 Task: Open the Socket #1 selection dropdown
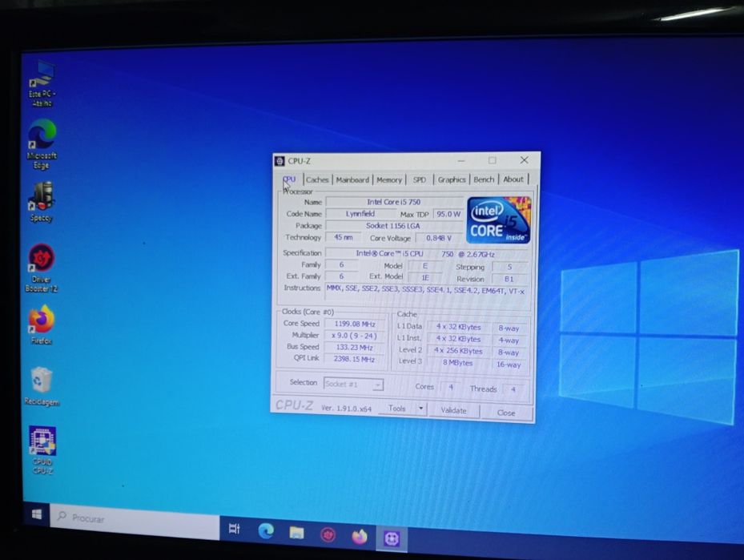[x=353, y=384]
